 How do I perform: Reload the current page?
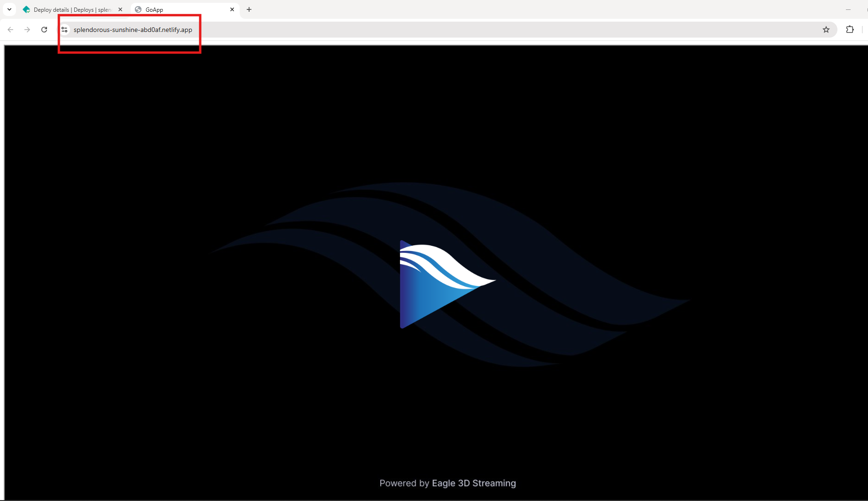(x=44, y=30)
